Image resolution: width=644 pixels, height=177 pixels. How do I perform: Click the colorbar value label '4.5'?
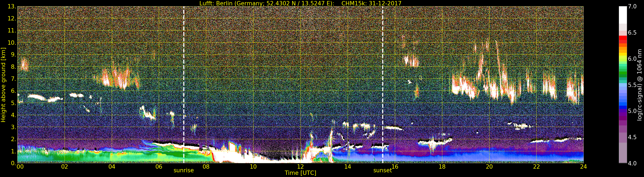(x=632, y=137)
